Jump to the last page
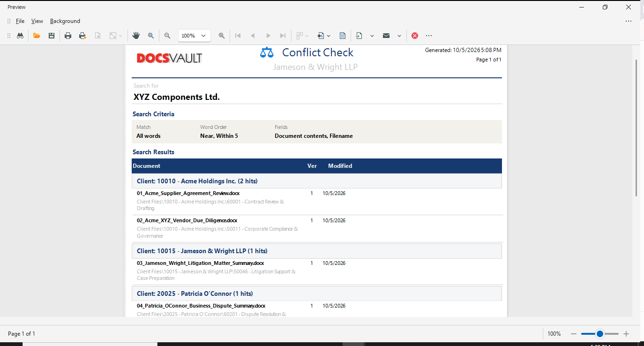Image resolution: width=644 pixels, height=346 pixels. [283, 36]
